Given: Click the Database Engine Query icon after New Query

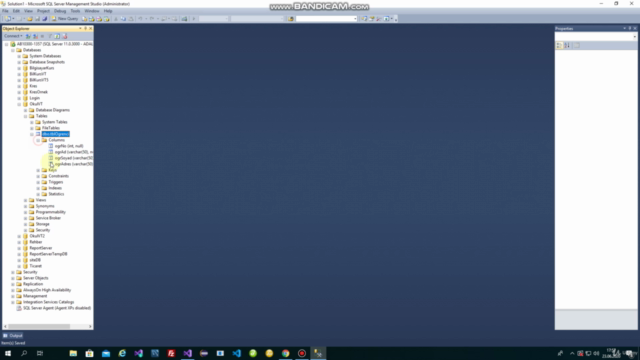Looking at the screenshot, I should pyautogui.click(x=84, y=19).
